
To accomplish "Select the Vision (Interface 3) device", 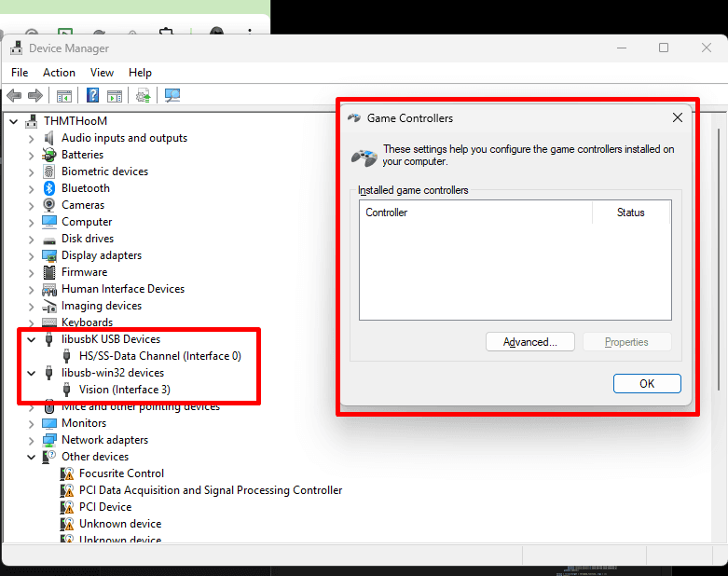I will click(124, 390).
